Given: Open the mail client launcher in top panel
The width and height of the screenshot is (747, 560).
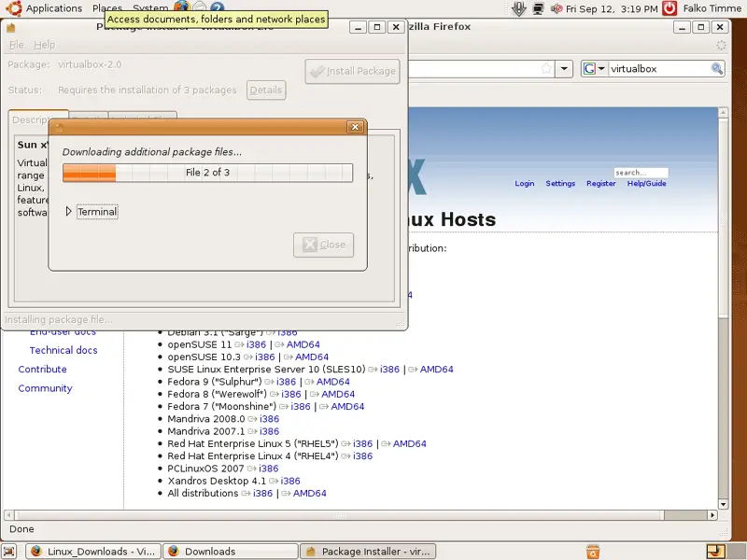Looking at the screenshot, I should click(200, 6).
